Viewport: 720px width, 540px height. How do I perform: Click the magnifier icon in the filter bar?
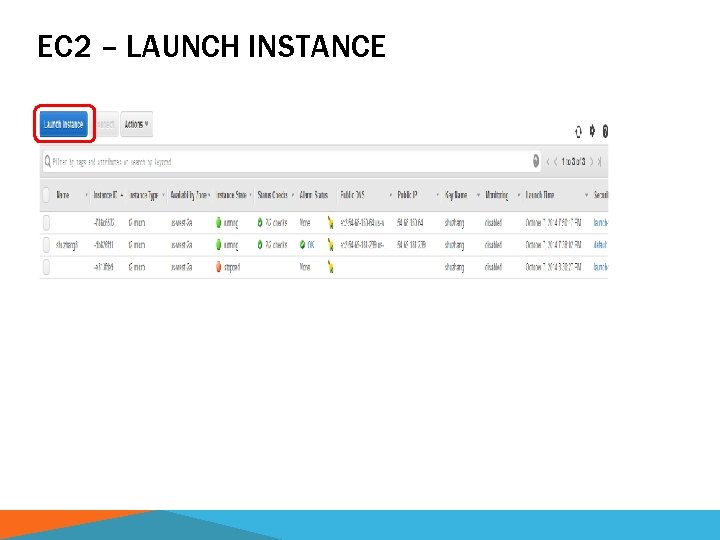point(47,161)
